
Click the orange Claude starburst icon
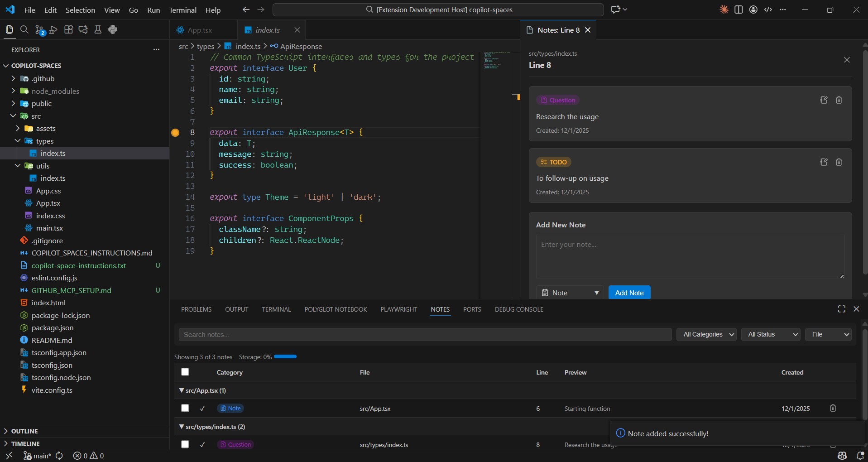[x=724, y=10]
